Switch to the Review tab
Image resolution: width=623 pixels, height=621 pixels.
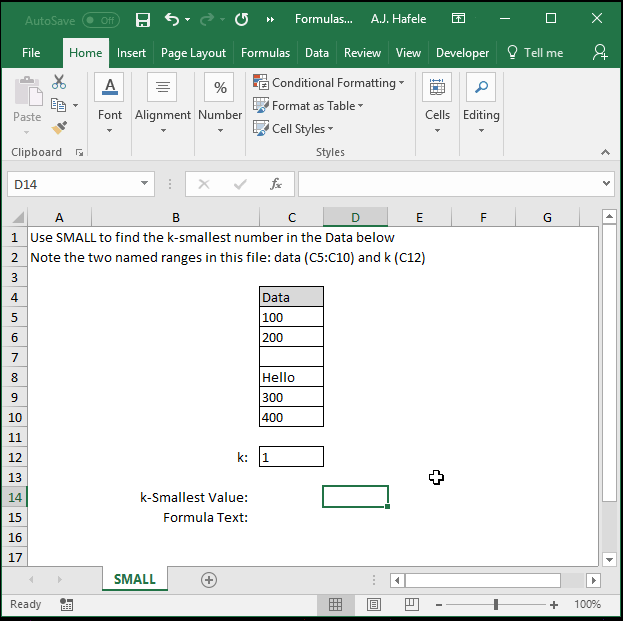[x=362, y=53]
